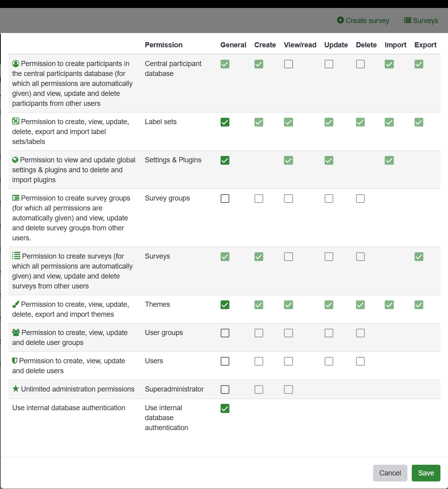This screenshot has width=448, height=489.
Task: Click the Superadministrator star icon
Action: click(16, 389)
